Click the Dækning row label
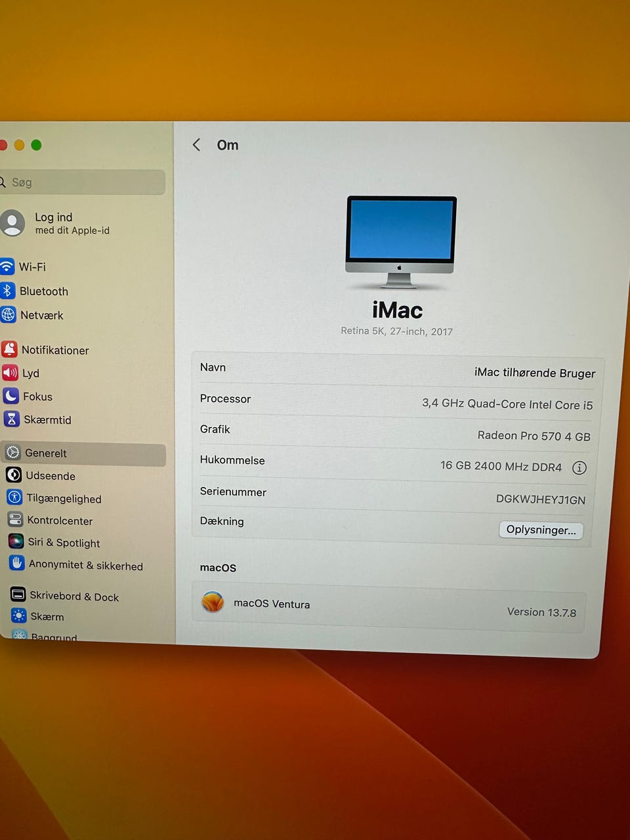 [x=222, y=522]
